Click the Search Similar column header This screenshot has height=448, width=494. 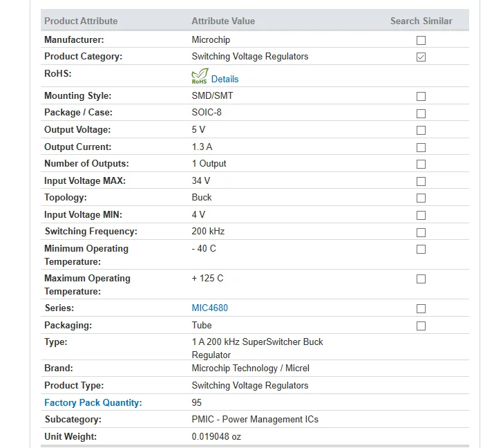click(421, 21)
